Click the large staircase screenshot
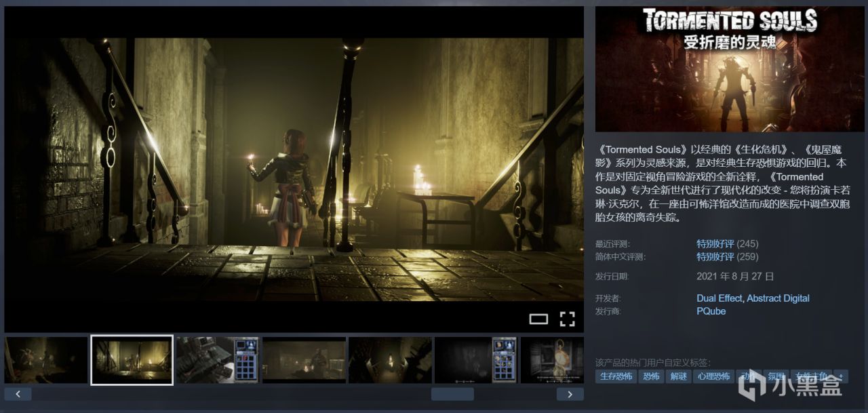 [x=294, y=169]
